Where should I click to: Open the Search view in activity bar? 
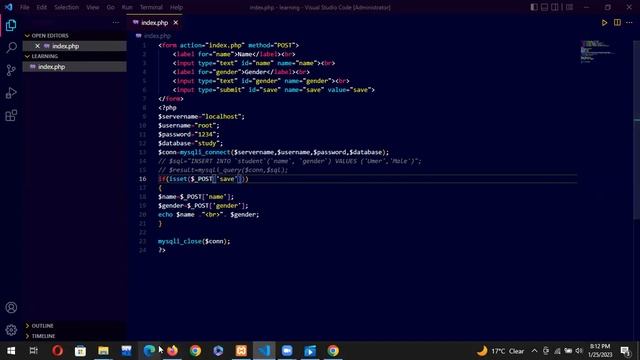11,47
